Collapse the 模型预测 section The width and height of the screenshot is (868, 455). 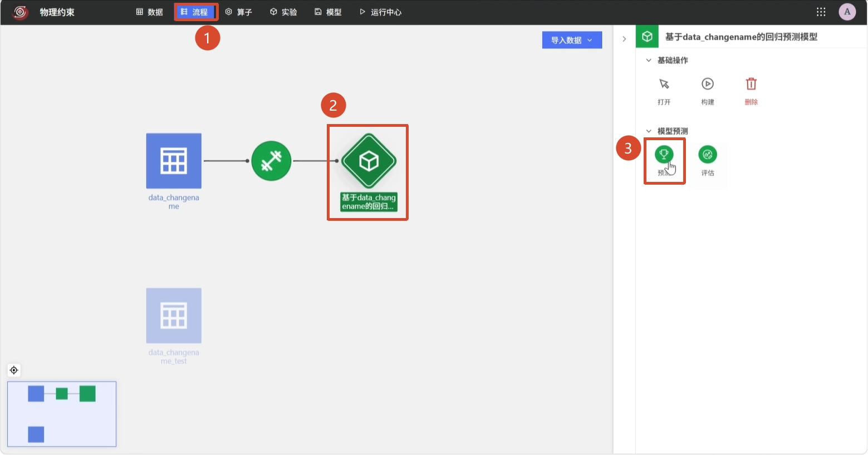(x=649, y=131)
